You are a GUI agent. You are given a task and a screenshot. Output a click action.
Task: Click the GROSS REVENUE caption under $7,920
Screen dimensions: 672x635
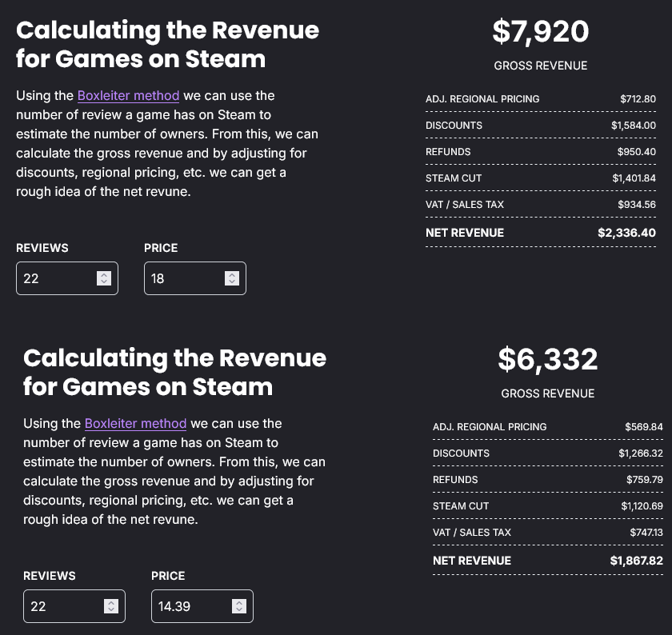point(541,66)
